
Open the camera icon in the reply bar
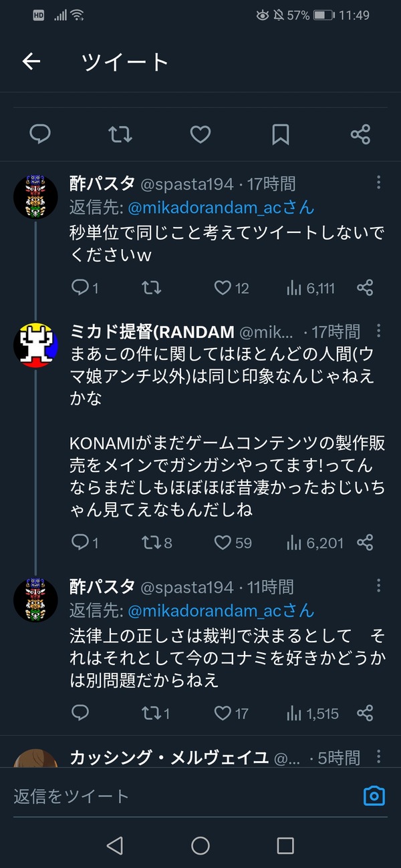click(374, 795)
